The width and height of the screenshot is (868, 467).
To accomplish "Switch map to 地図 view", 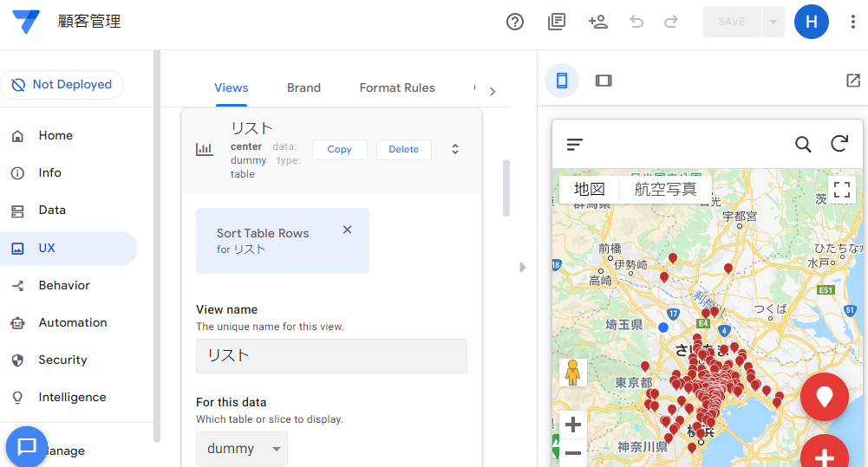I will 590,189.
